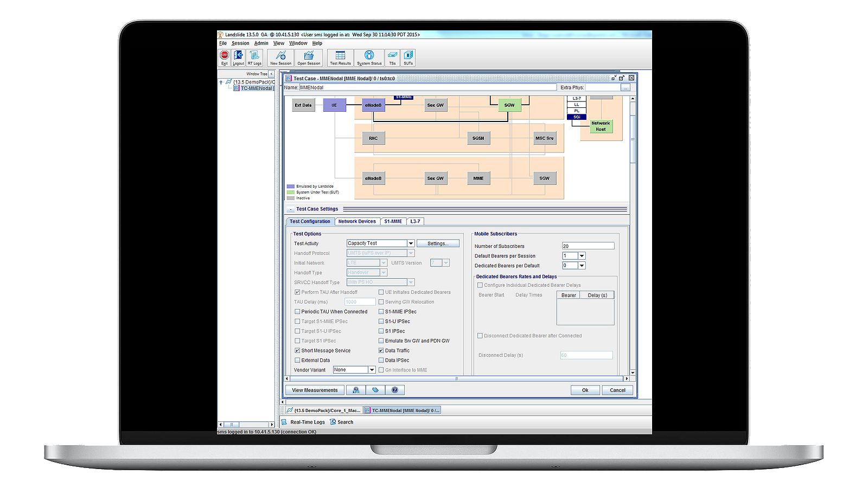Enable External Data checkbox
Viewport: 868px width, 488px height.
(x=297, y=361)
